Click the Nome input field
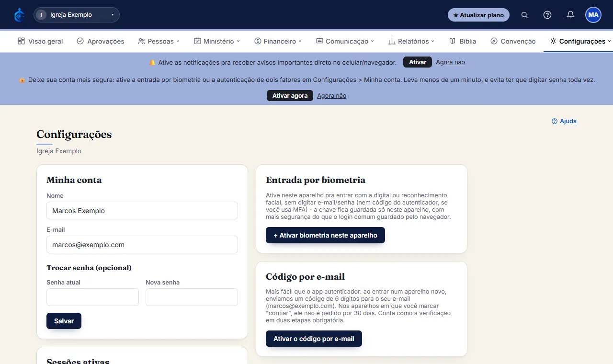Screen dimensions: 613x364 pyautogui.click(x=142, y=211)
